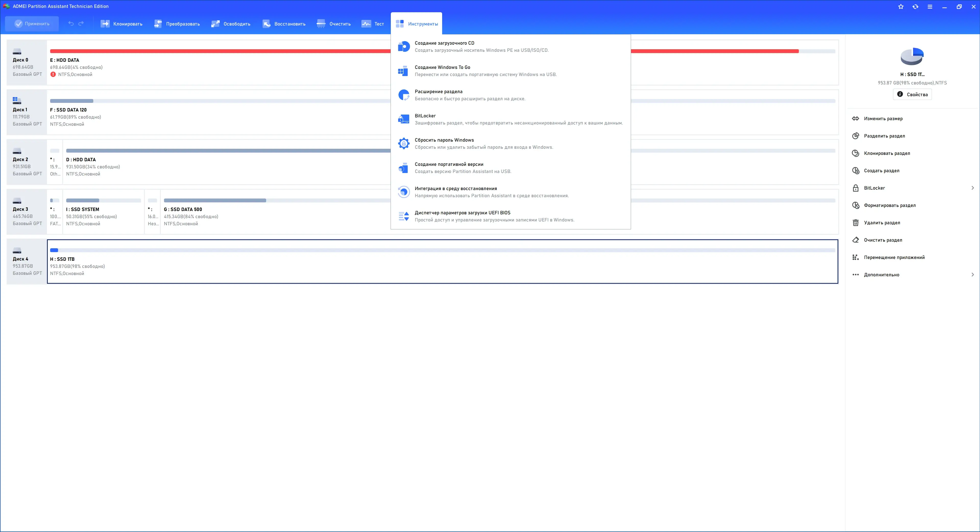This screenshot has width=980, height=532.
Task: Click the red usage bar of E: HDD DATA
Action: [221, 51]
